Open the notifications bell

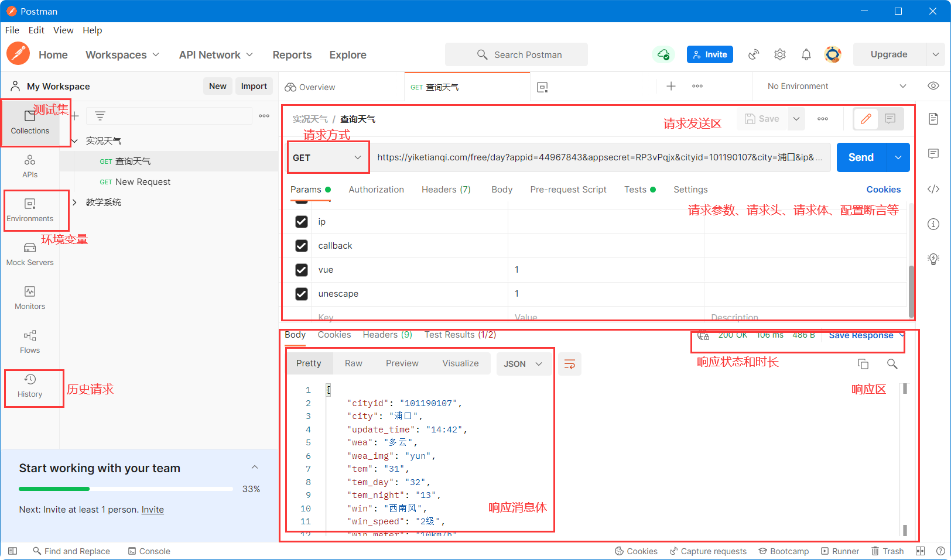click(x=806, y=54)
